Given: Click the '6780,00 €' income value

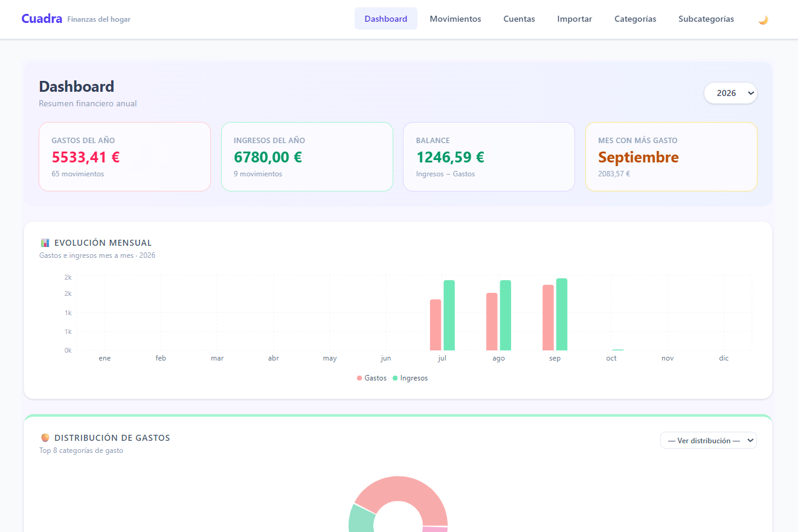Looking at the screenshot, I should coord(268,157).
